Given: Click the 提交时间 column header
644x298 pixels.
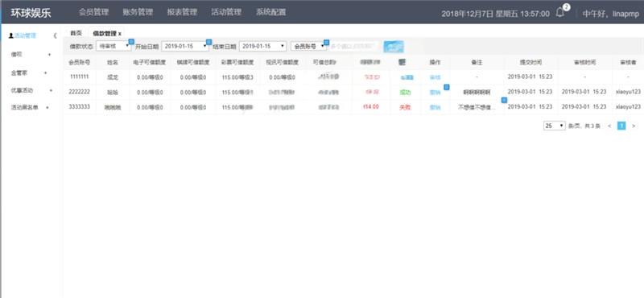Looking at the screenshot, I should (530, 63).
